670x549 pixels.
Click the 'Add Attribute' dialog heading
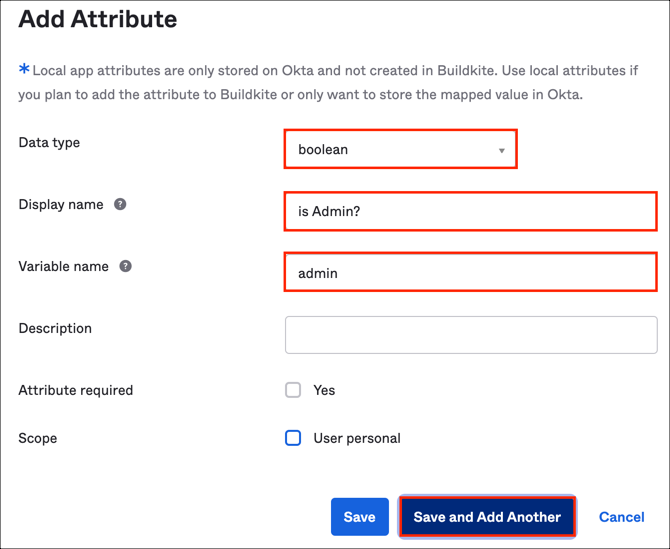pyautogui.click(x=98, y=18)
